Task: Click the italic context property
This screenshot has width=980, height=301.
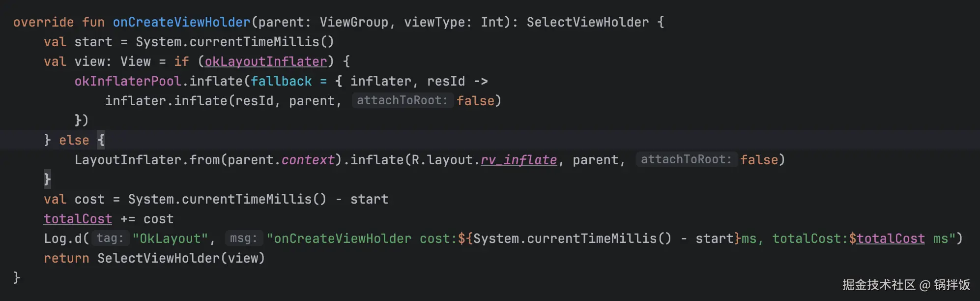Action: point(308,160)
